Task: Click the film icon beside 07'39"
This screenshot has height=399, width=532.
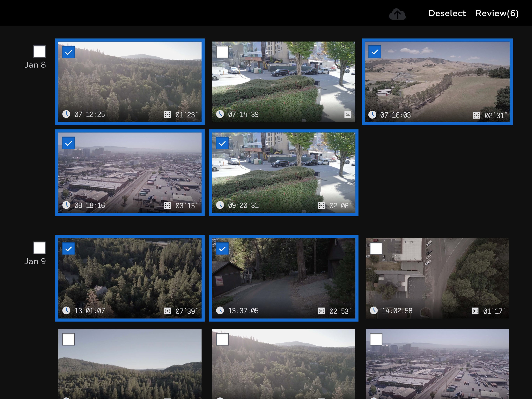Action: point(167,311)
